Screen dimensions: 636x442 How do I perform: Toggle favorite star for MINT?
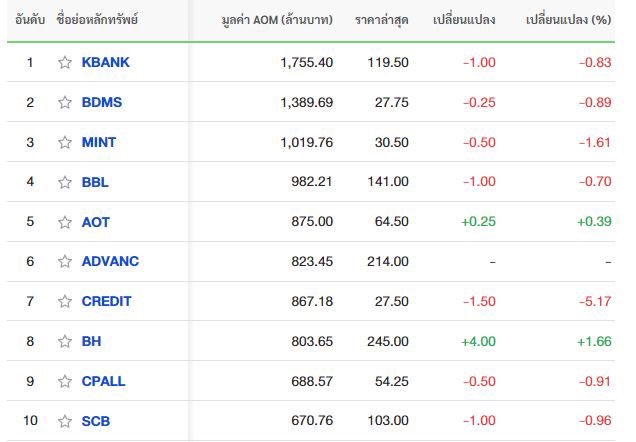click(x=65, y=142)
